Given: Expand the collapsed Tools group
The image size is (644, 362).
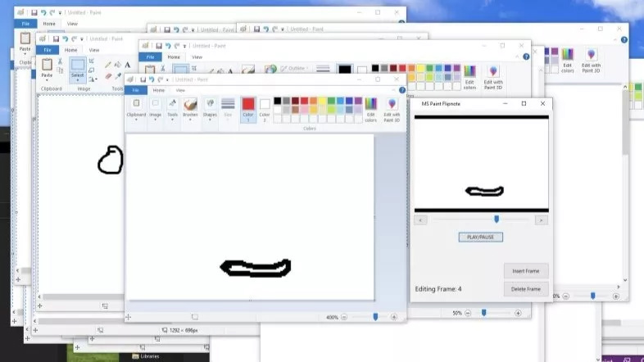Looking at the screenshot, I should point(173,109).
